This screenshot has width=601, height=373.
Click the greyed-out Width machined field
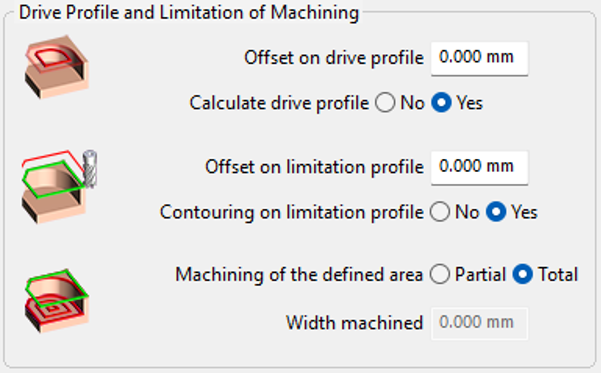[x=479, y=324]
